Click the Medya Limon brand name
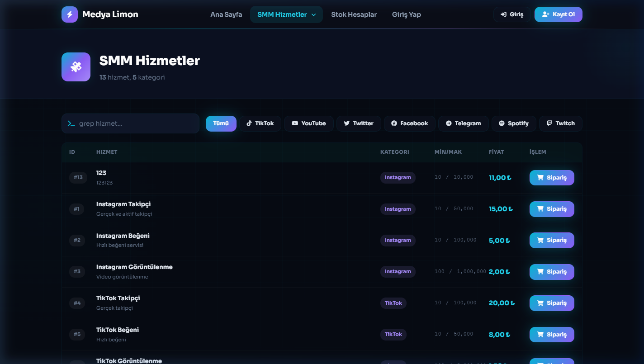Image resolution: width=644 pixels, height=364 pixels. [x=110, y=14]
